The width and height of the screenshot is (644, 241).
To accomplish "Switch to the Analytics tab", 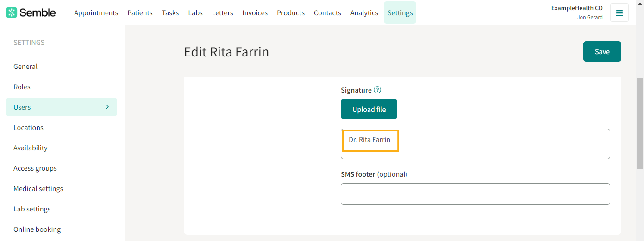I will 364,12.
